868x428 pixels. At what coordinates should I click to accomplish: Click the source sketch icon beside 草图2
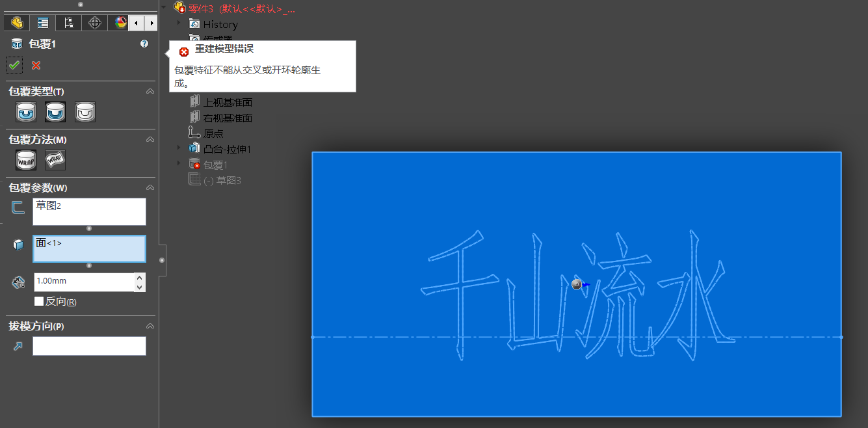[x=18, y=207]
